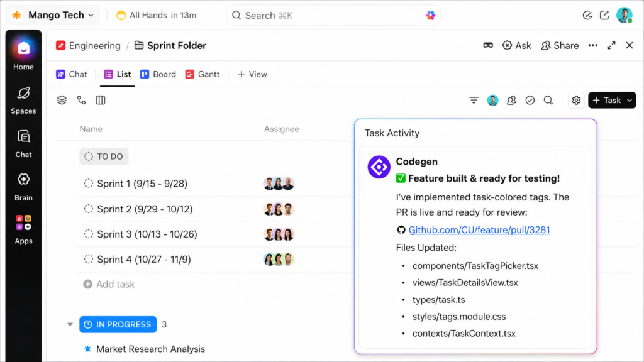
Task: Open the filter lines icon
Action: pos(474,100)
